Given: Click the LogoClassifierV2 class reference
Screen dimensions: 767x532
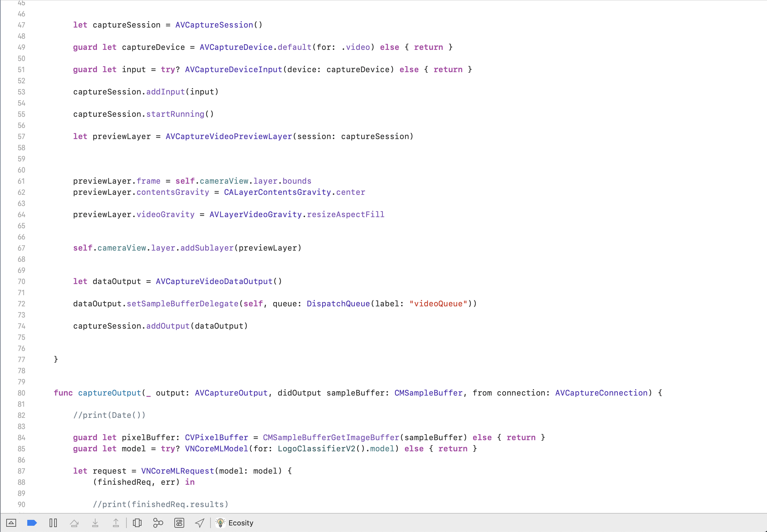Looking at the screenshot, I should [316, 449].
